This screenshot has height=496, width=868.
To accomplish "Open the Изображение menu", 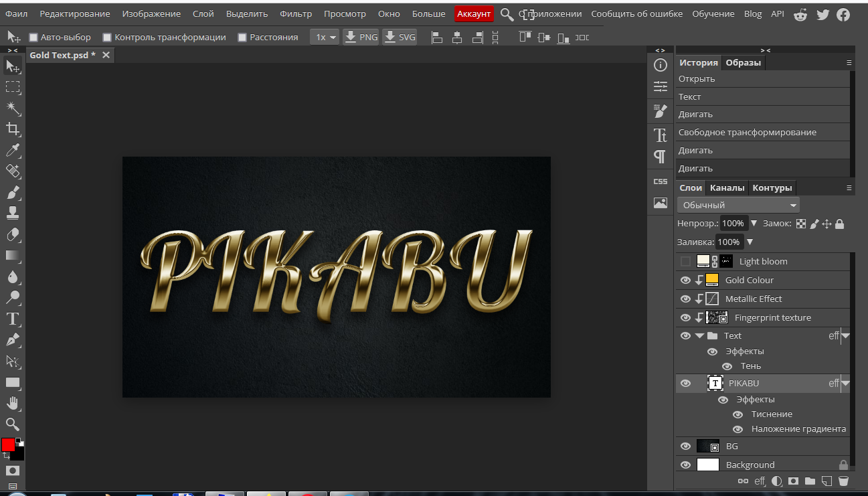I will [x=151, y=13].
